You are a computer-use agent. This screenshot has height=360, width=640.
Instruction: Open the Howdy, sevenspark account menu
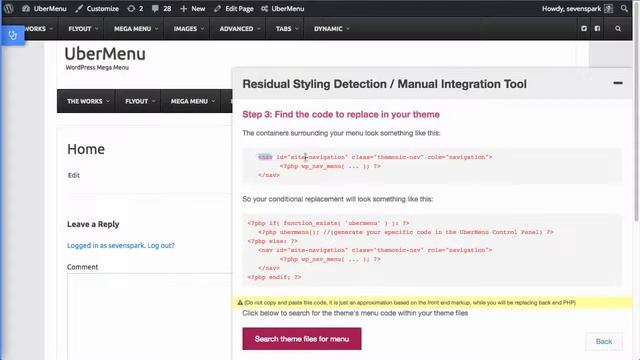pos(577,8)
